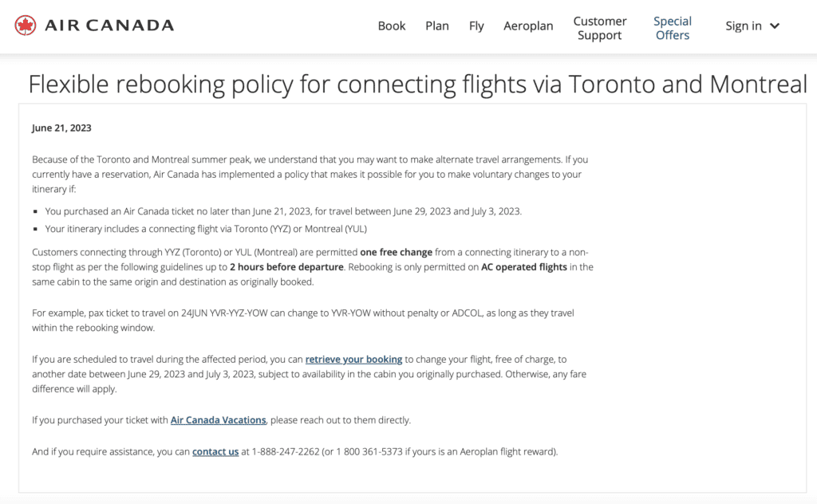Viewport: 817px width, 504px height.
Task: Click the AIR CANADA wordmark text
Action: [109, 26]
